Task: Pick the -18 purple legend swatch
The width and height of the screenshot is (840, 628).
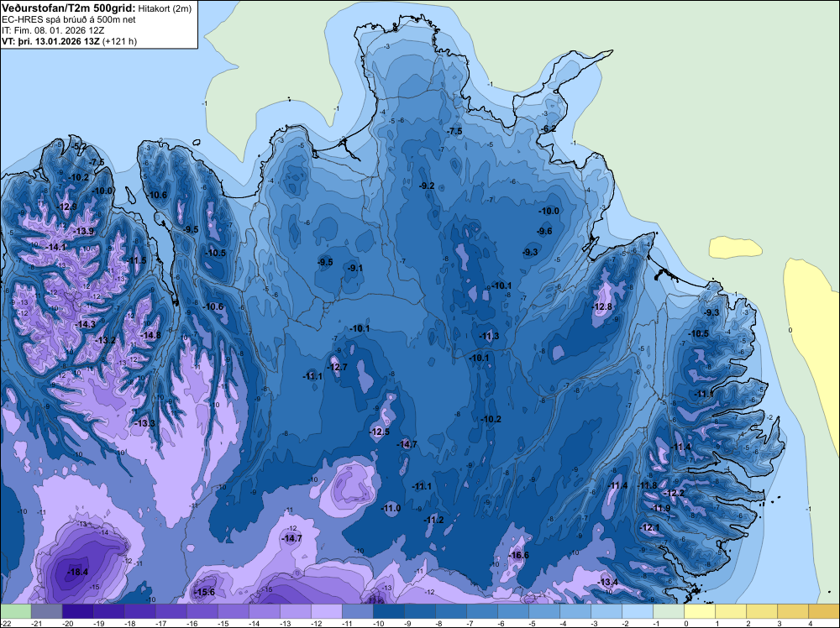Action: [139, 611]
